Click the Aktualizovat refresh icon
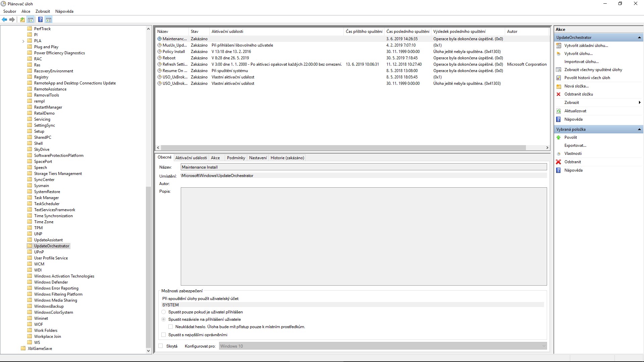This screenshot has width=644, height=362. tap(558, 111)
